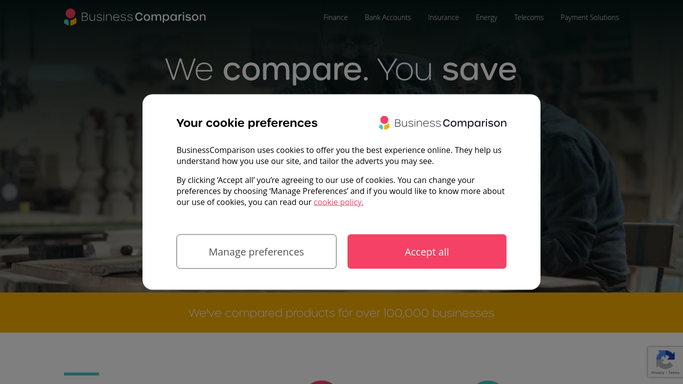Click the BusinessComparison header logo text
Viewport: 683px width, 384px height.
coord(143,17)
